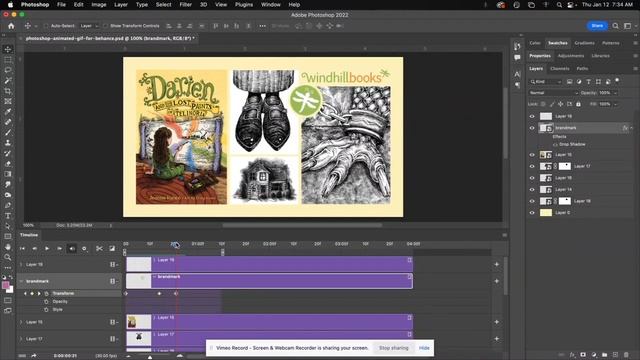Hide the brandmark layer eye icon

tap(532, 128)
